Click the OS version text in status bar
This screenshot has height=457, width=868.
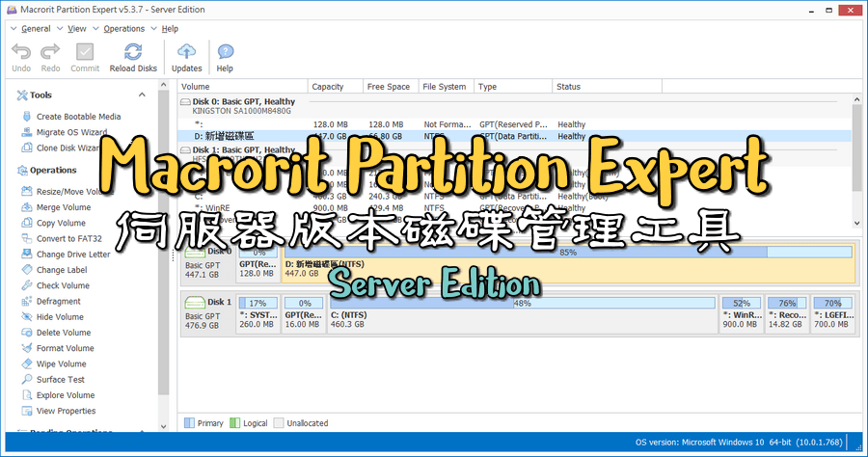tap(739, 443)
